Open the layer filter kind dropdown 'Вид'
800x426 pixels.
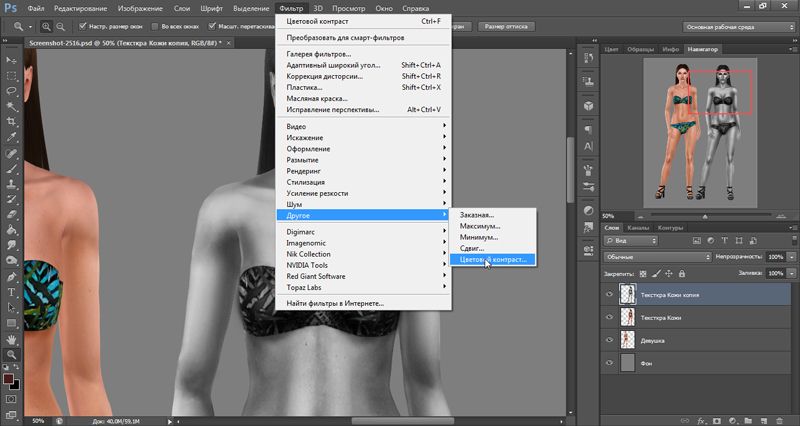(631, 240)
